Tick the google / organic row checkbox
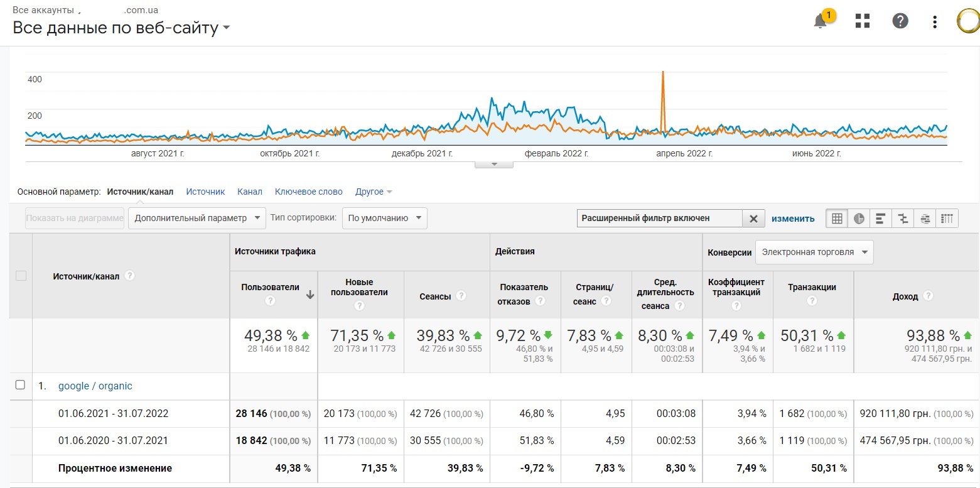The height and width of the screenshot is (488, 980). coord(20,385)
